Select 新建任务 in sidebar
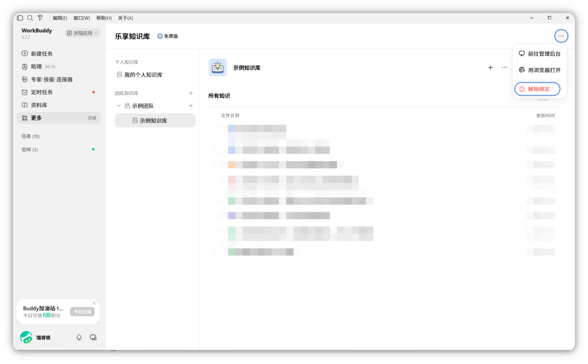The width and height of the screenshot is (588, 364). coord(59,54)
